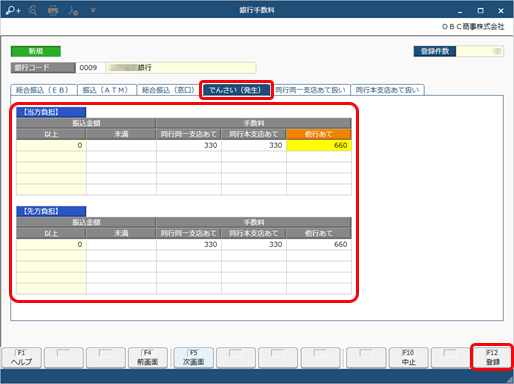Select the でんさい(発生) tab
This screenshot has height=384, width=514.
[x=236, y=90]
